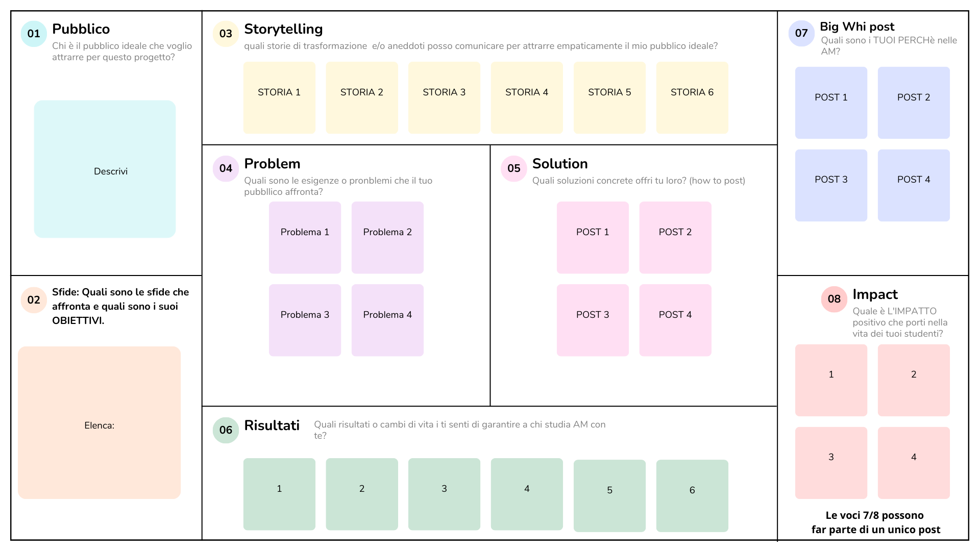Click the Problema 2 purple card
The image size is (980, 551).
coord(387,238)
